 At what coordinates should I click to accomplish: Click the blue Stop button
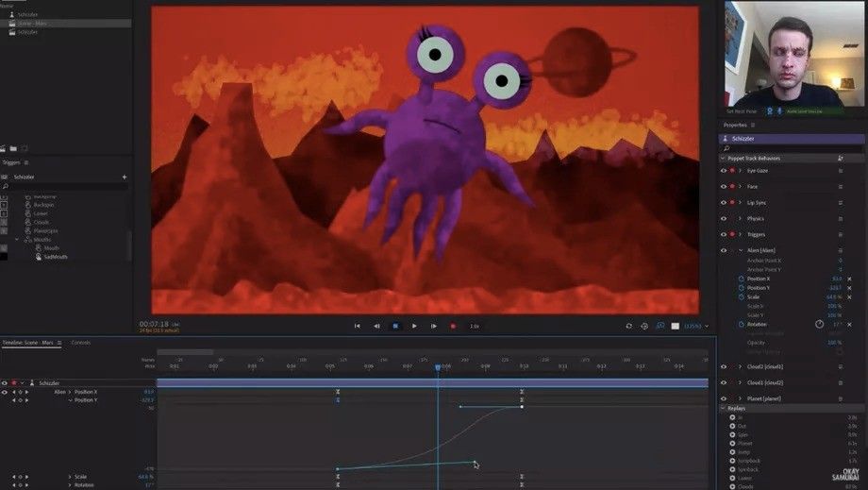click(395, 326)
